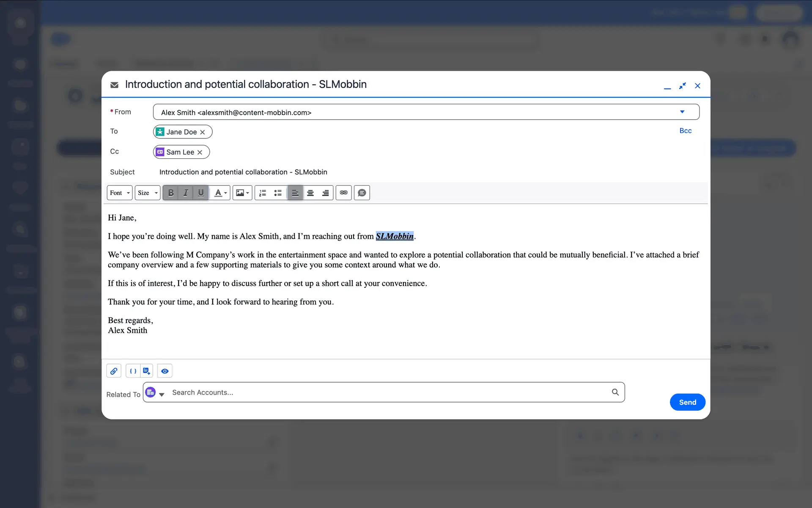Right align the email text
Viewport: 812px width, 508px height.
point(325,193)
